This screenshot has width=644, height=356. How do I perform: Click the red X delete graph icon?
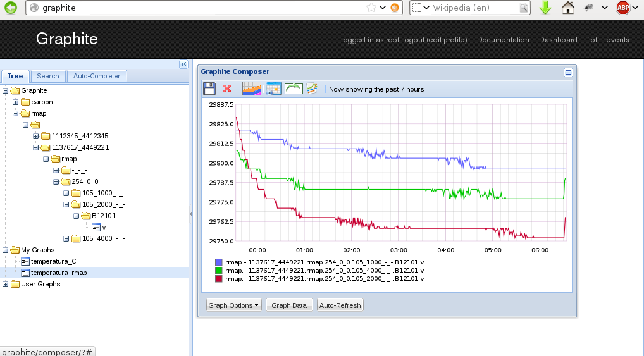tap(228, 89)
